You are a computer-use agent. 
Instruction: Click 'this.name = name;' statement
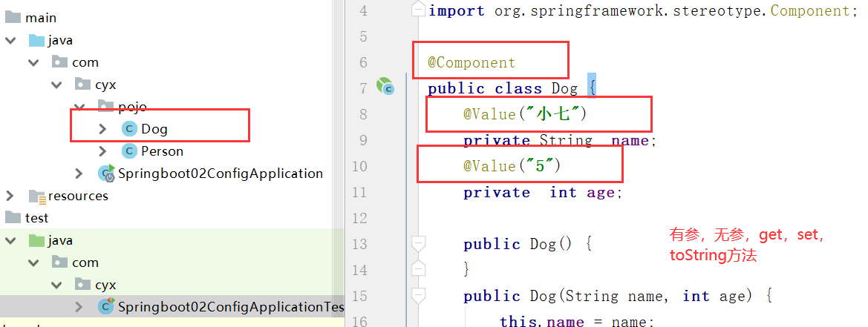point(578,322)
